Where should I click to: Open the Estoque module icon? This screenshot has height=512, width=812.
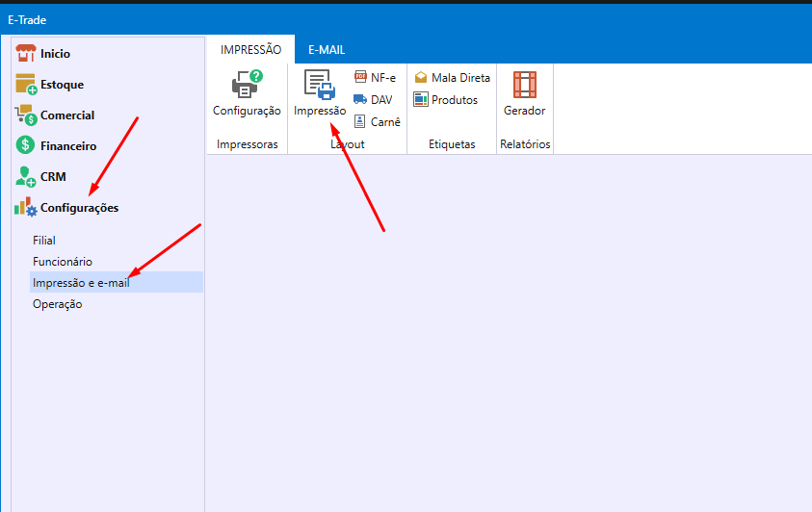pyautogui.click(x=25, y=85)
